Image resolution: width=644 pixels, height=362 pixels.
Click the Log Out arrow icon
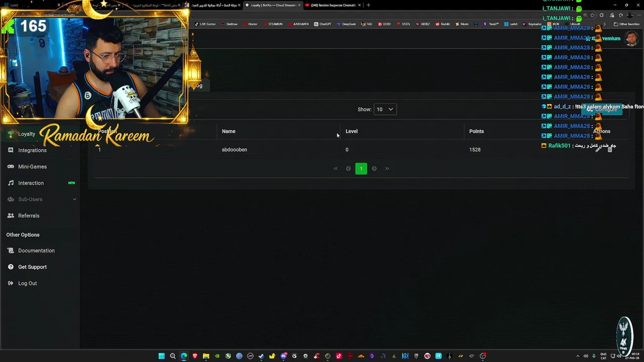[x=11, y=283]
